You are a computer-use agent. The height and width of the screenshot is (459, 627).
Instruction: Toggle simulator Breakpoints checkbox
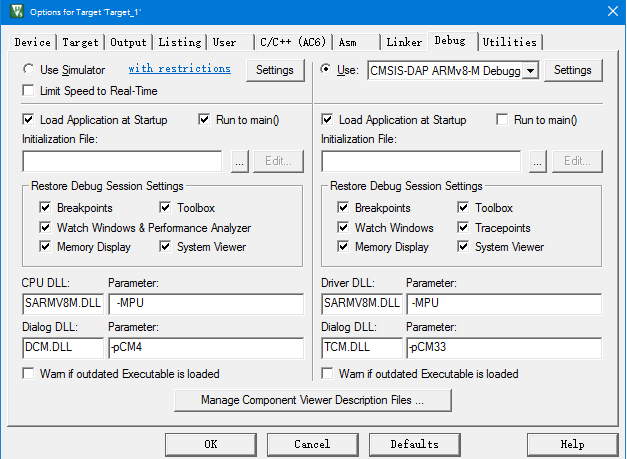click(x=45, y=208)
